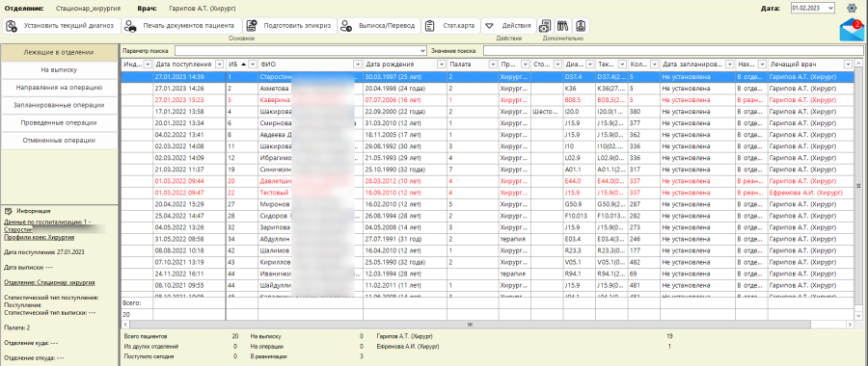Open settings gear icon near date
Screen dimensions: 868x366
(x=852, y=8)
